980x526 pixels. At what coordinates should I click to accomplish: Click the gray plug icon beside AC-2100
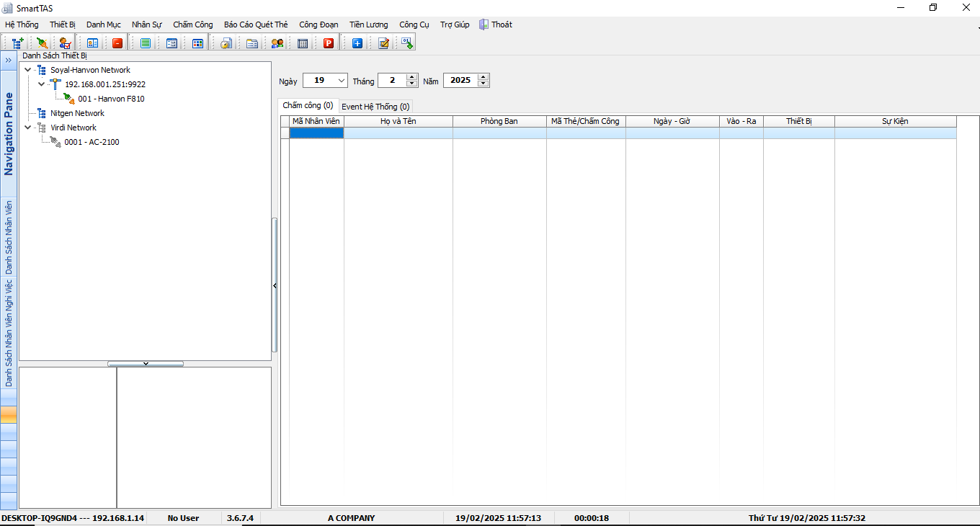click(x=56, y=142)
